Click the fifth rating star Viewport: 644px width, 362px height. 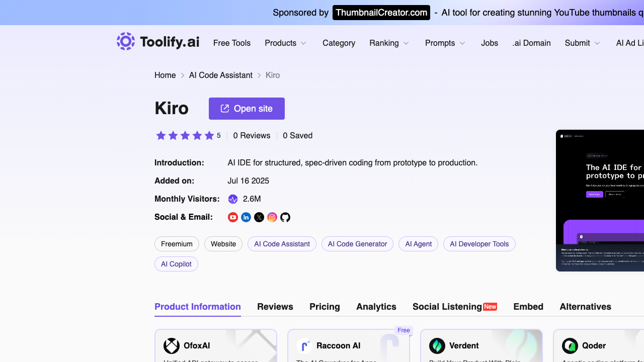coord(209,135)
